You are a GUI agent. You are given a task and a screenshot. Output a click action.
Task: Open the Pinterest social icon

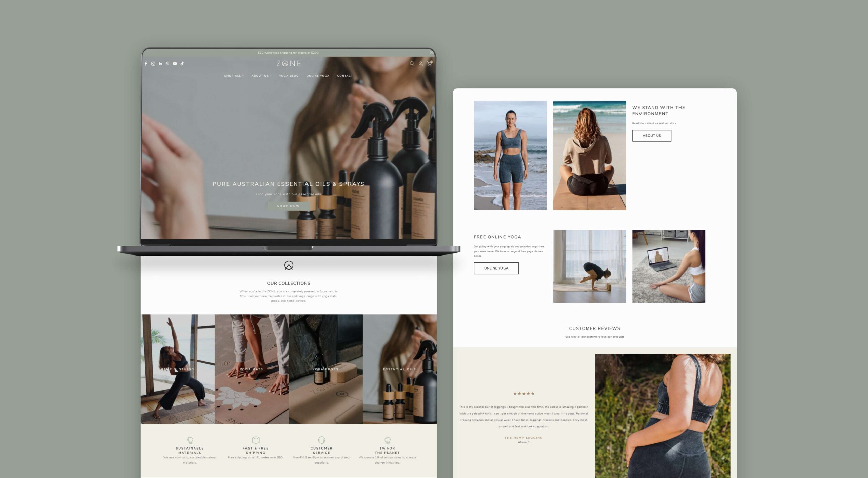(x=167, y=64)
